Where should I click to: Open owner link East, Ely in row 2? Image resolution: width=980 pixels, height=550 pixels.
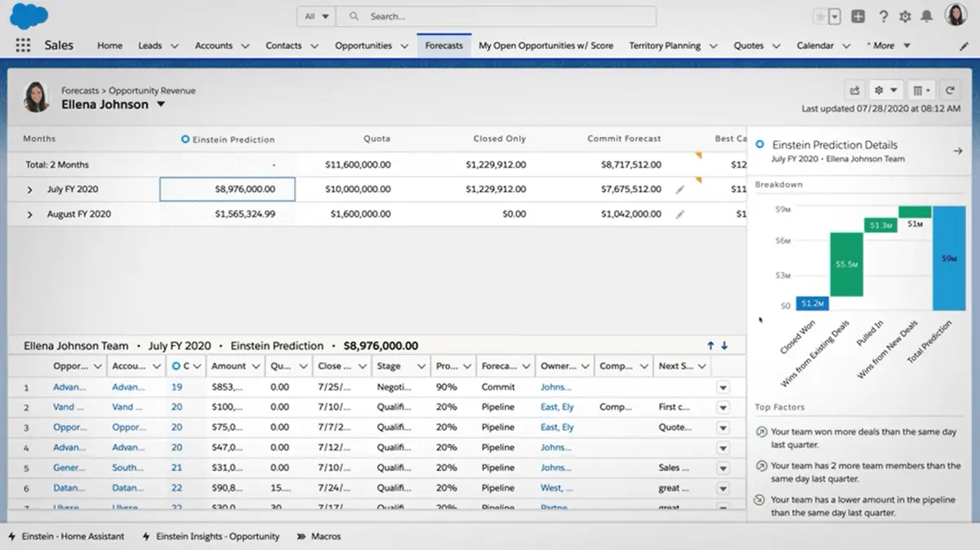pos(557,407)
